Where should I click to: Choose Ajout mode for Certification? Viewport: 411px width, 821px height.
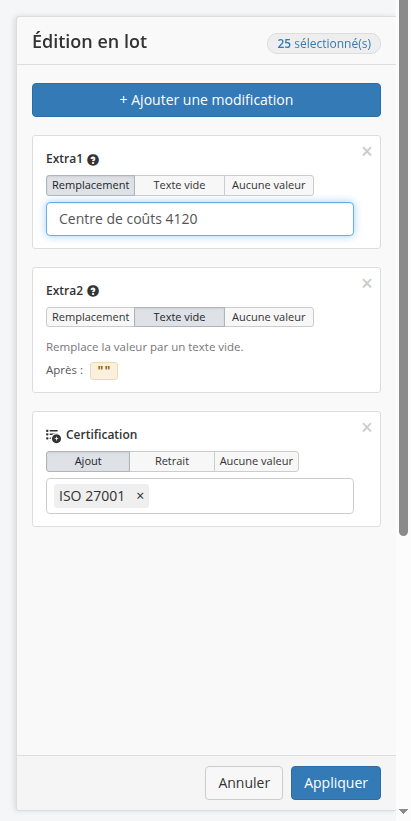pos(88,461)
